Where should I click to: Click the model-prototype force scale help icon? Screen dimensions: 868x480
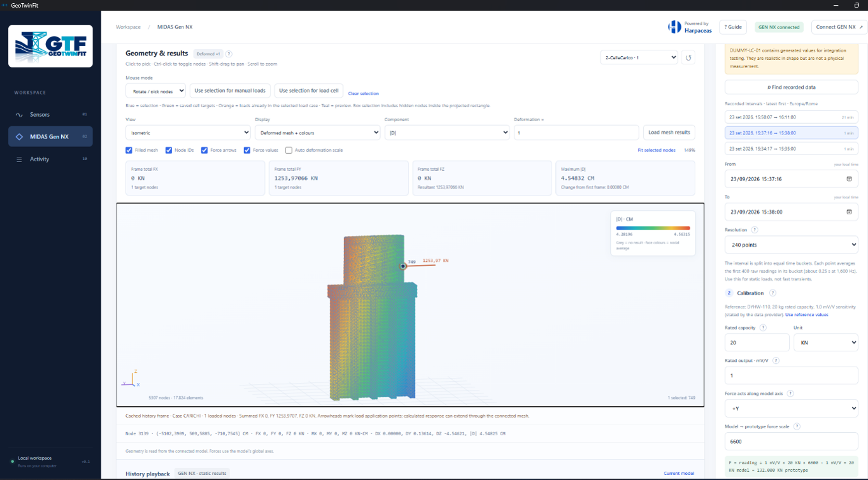point(797,426)
